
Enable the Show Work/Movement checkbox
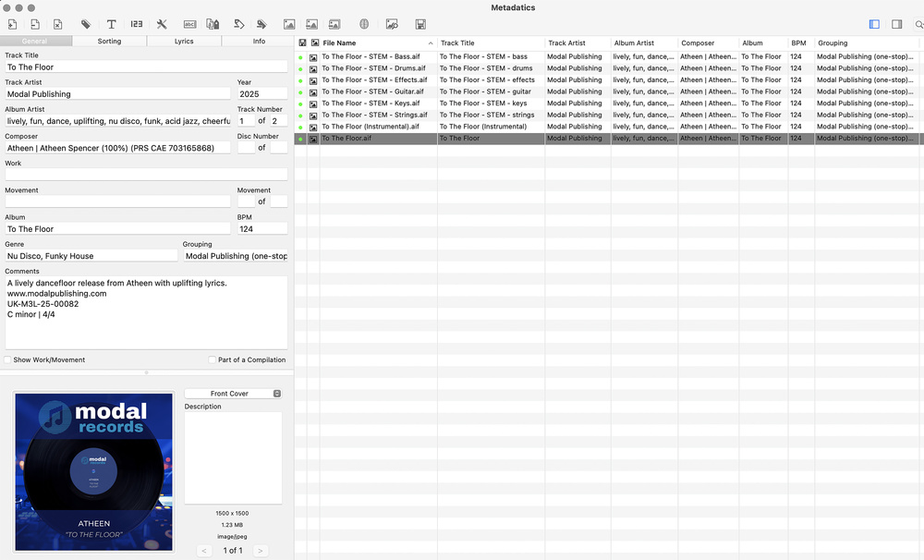8,359
